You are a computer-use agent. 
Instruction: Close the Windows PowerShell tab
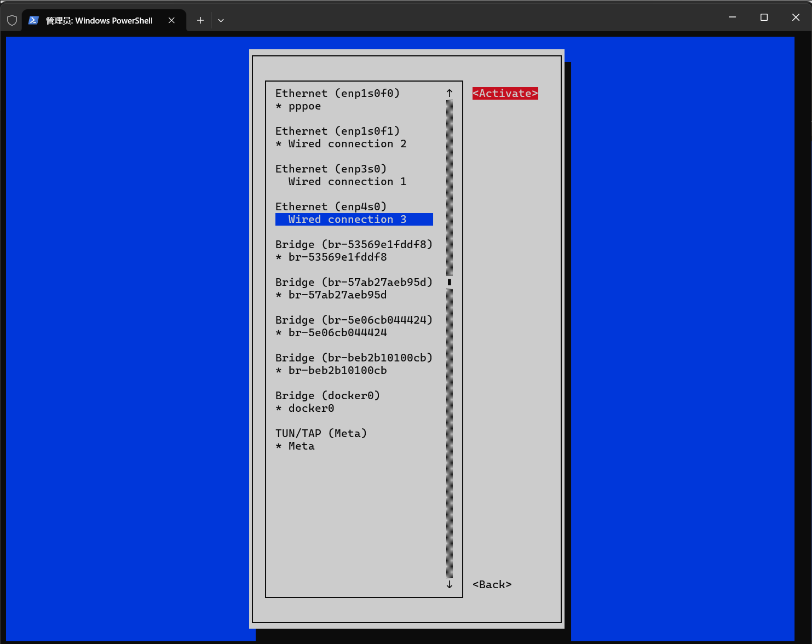tap(171, 20)
